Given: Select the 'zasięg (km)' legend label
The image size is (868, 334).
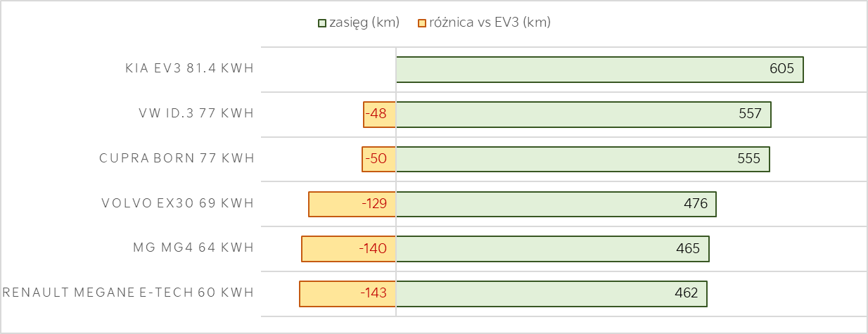Looking at the screenshot, I should click(364, 23).
